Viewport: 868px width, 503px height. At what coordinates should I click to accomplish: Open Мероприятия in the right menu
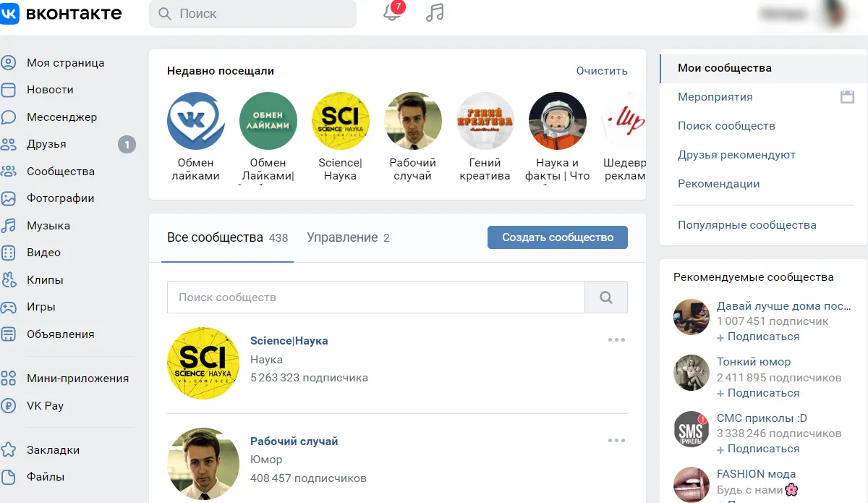tap(715, 97)
